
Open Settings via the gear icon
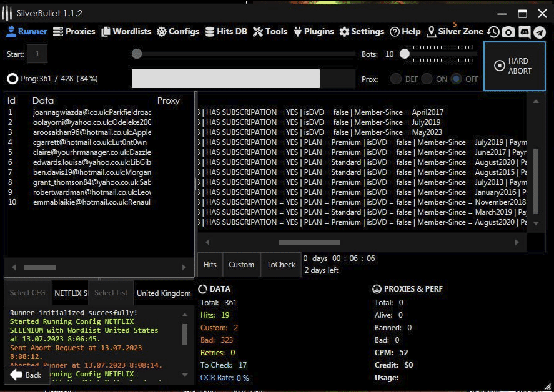coord(344,32)
